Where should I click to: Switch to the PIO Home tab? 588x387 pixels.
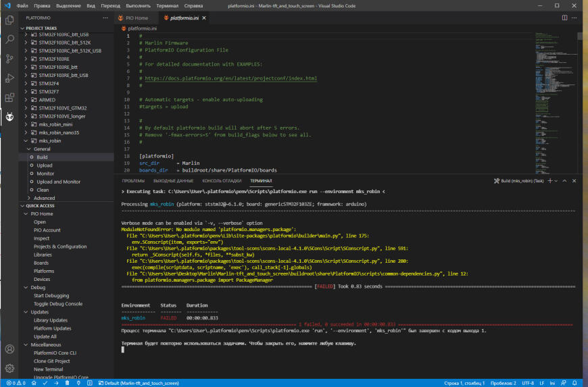click(x=137, y=18)
